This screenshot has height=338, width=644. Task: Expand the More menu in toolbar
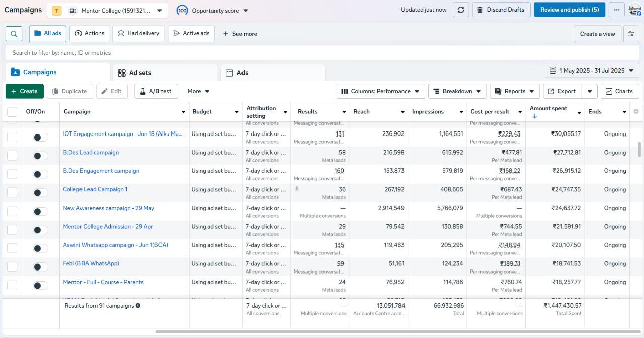point(198,91)
